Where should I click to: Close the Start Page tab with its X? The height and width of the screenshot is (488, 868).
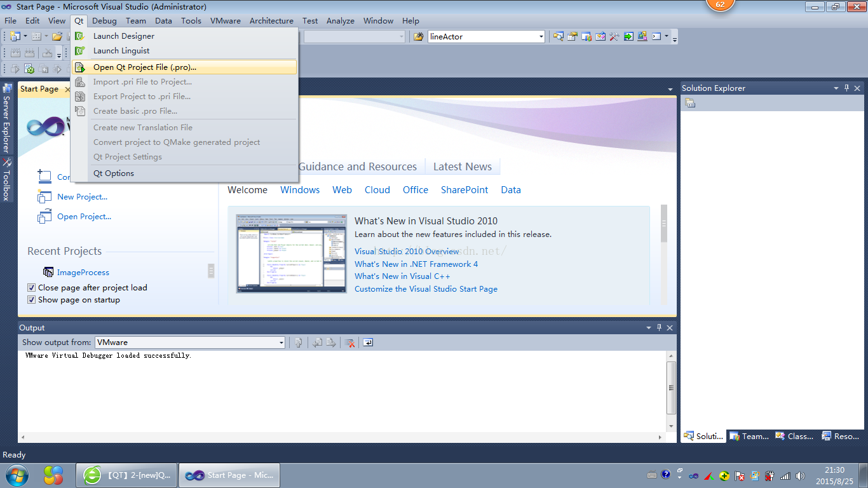click(x=67, y=89)
